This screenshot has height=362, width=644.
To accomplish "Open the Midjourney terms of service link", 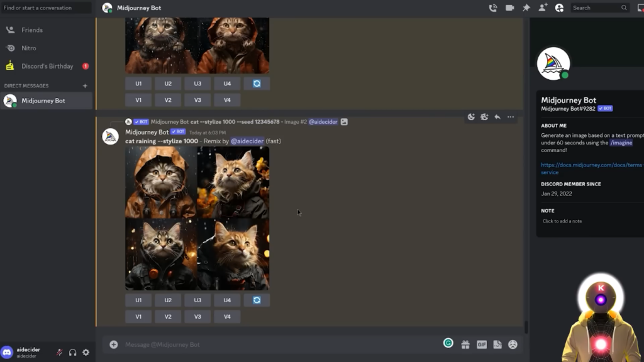I will click(x=592, y=168).
